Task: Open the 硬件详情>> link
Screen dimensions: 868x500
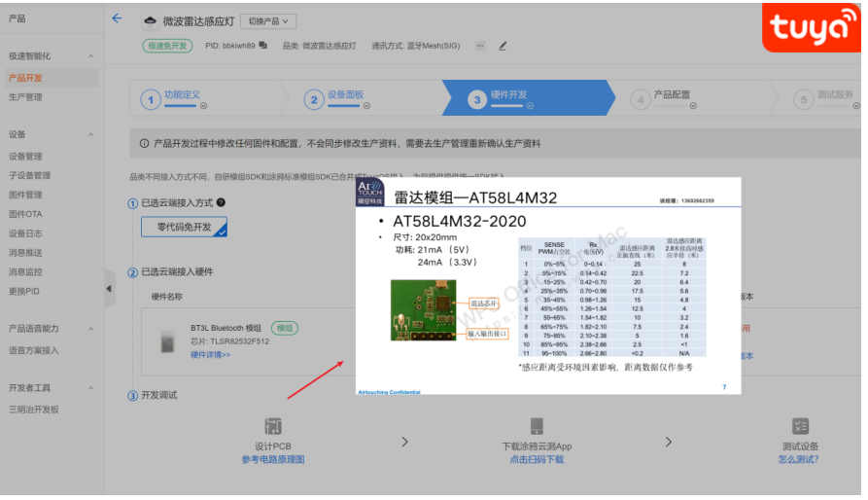Action: tap(210, 355)
